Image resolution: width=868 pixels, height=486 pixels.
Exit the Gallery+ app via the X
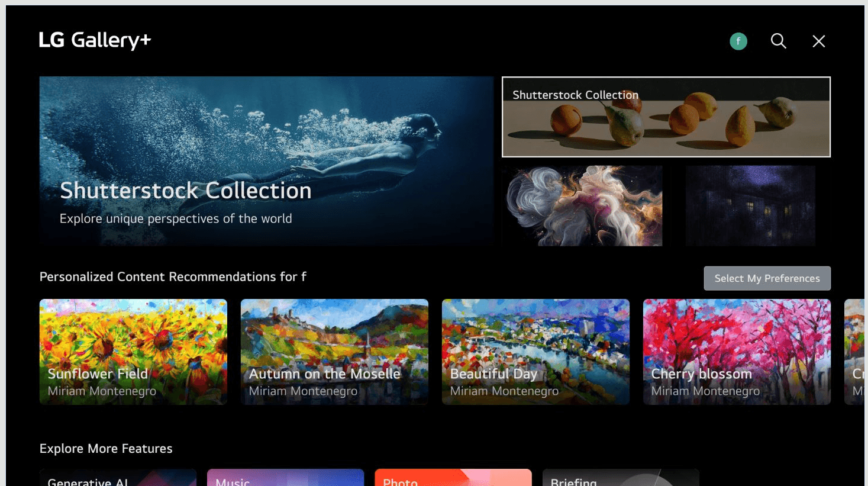pyautogui.click(x=818, y=41)
